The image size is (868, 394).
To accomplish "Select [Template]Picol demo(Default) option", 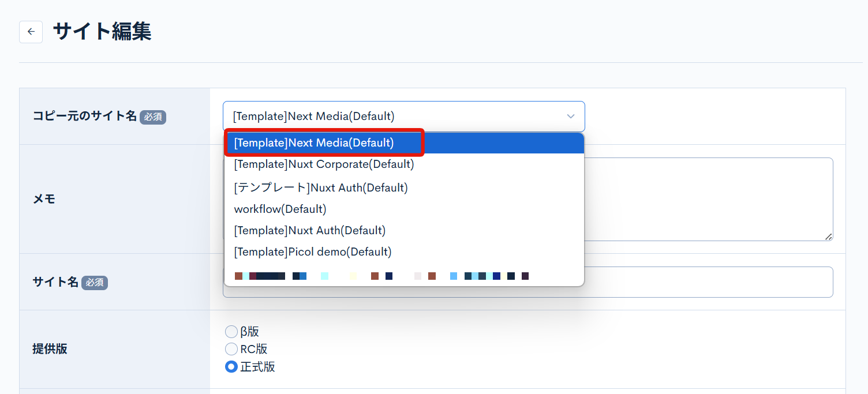I will tap(312, 252).
